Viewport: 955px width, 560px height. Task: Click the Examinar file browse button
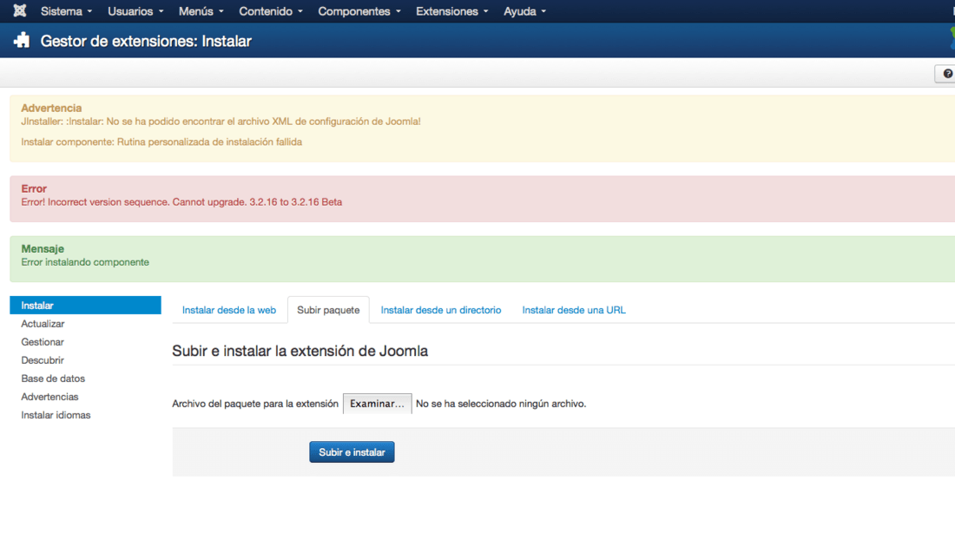(377, 404)
